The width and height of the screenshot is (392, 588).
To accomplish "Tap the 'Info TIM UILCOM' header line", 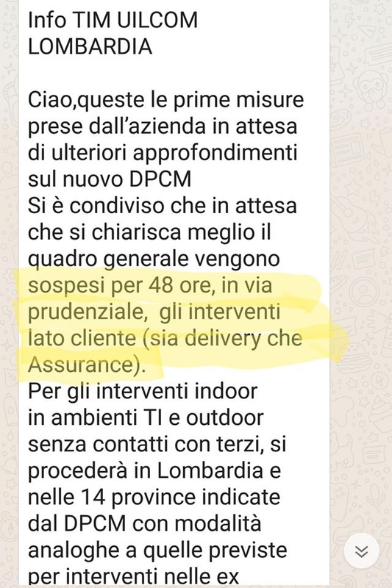I will (113, 21).
